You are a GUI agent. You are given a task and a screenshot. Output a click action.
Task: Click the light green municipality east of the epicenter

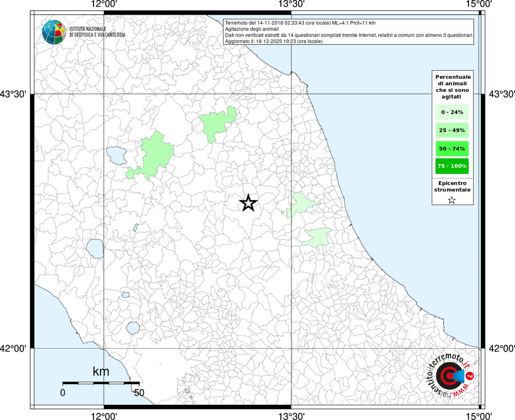pos(301,204)
